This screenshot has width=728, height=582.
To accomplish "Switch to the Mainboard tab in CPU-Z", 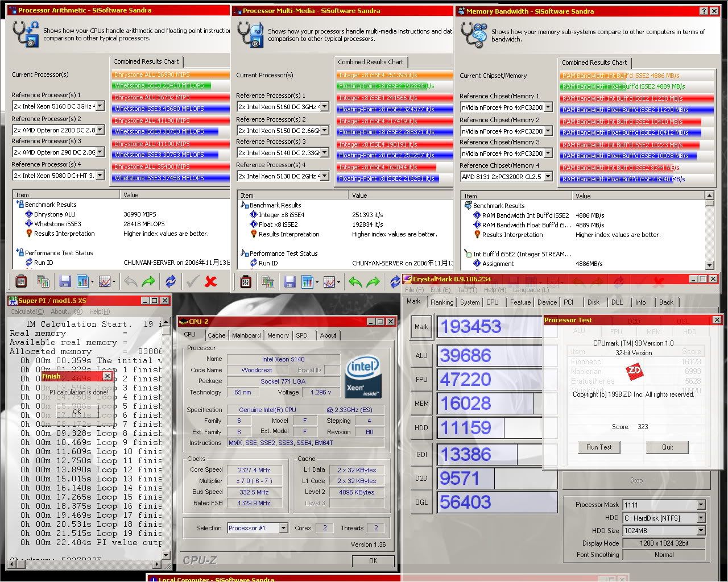I will point(246,335).
